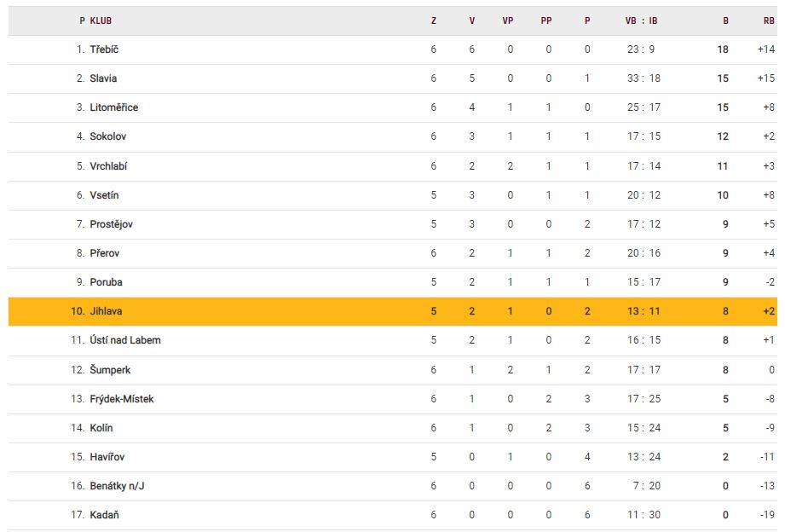Open the Slavia club link
The width and height of the screenshot is (785, 532).
pyautogui.click(x=103, y=78)
